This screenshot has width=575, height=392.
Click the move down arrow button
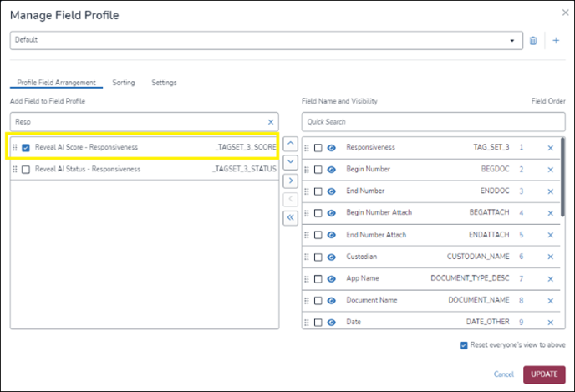pos(291,161)
